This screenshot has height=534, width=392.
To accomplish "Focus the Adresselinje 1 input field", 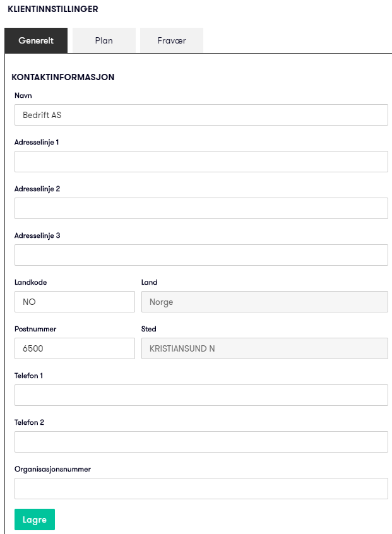I will tap(201, 162).
